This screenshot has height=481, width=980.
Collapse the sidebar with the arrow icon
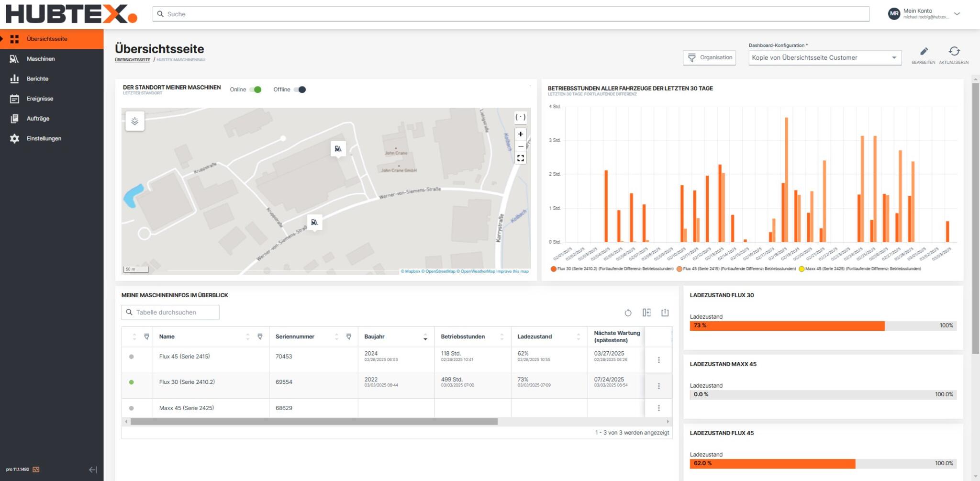point(93,470)
